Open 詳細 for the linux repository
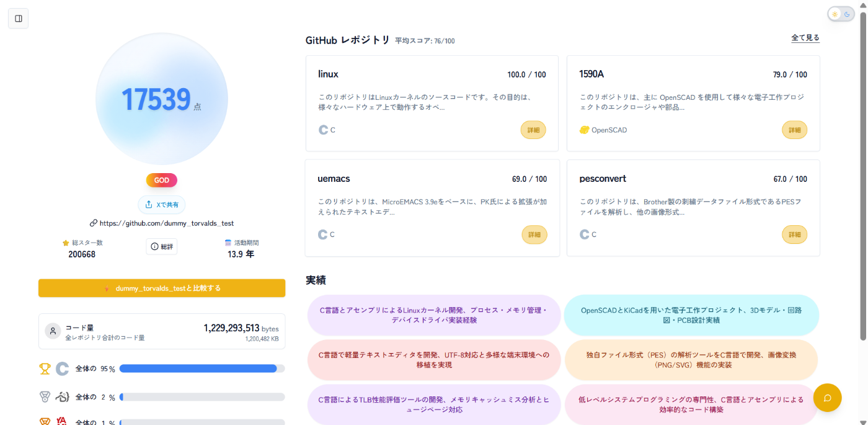Viewport: 868px width, 425px height. [533, 130]
